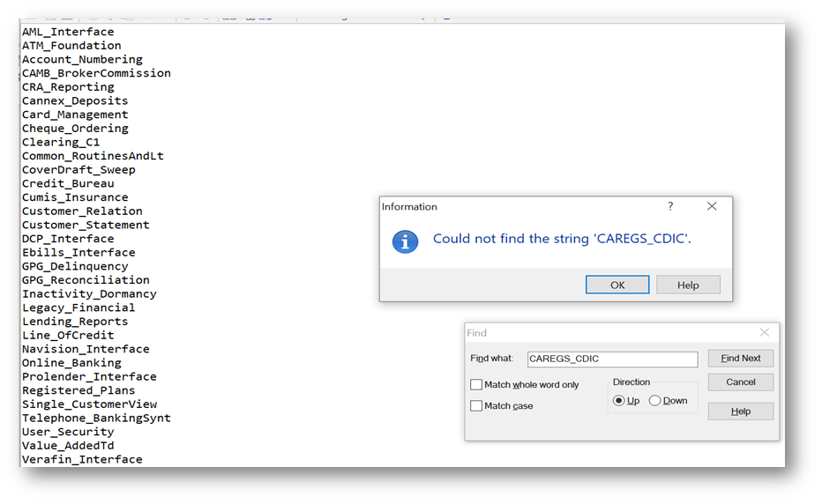Image resolution: width=822 pixels, height=504 pixels.
Task: Click the AML_Interface line in the list
Action: point(68,32)
